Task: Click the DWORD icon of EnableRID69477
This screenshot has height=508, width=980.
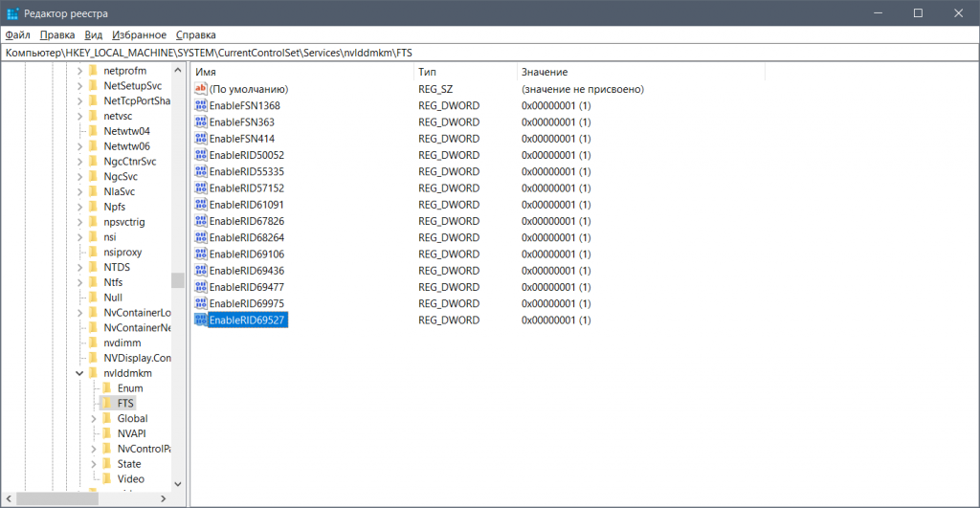Action: coord(201,287)
